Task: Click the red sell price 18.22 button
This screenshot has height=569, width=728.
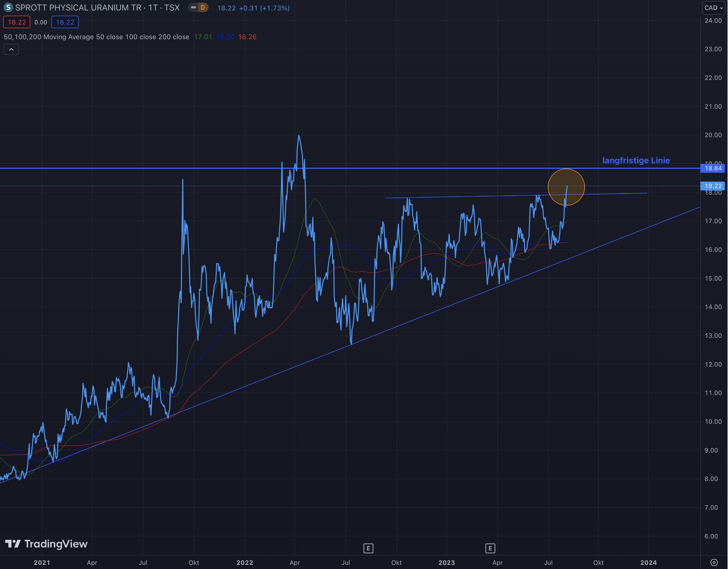Action: click(x=17, y=22)
